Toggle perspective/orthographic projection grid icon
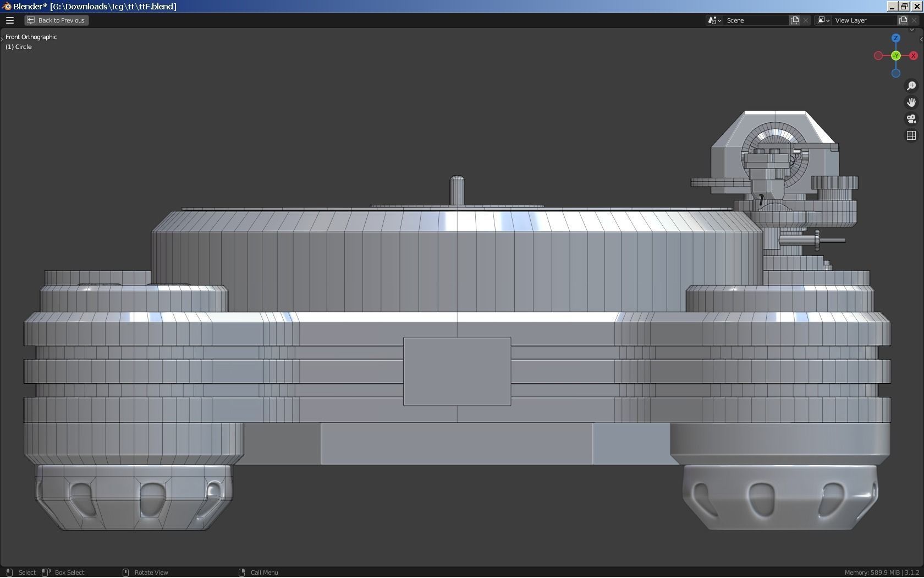 [x=911, y=135]
